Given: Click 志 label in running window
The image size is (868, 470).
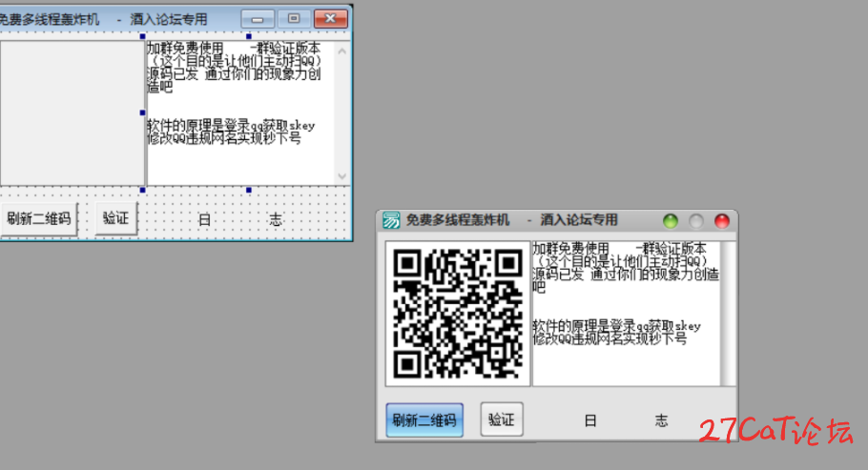Looking at the screenshot, I should pyautogui.click(x=662, y=420).
